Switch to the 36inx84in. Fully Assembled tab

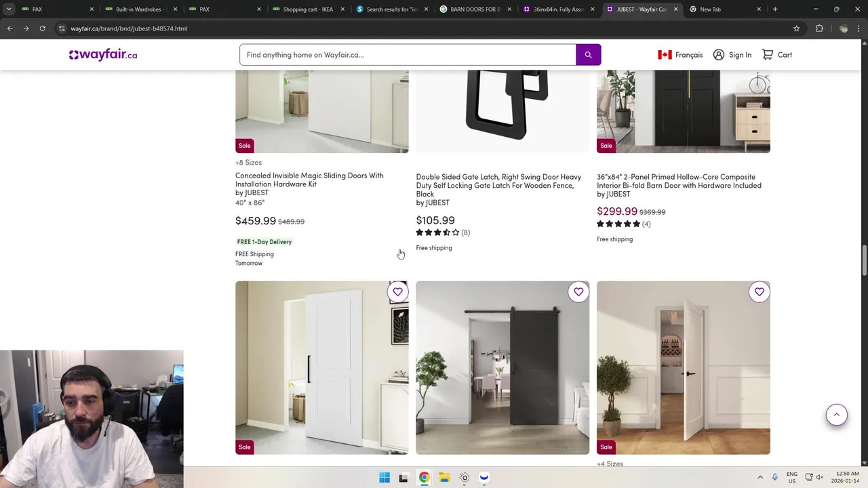coord(559,9)
